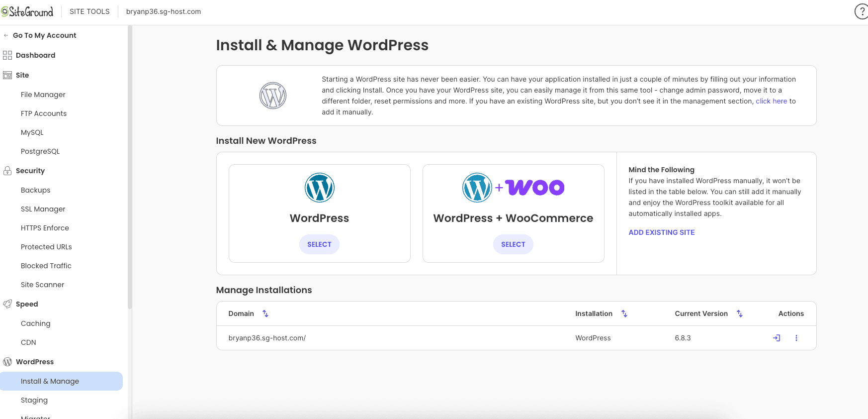The height and width of the screenshot is (419, 868).
Task: Open SSL Manager
Action: 43,209
